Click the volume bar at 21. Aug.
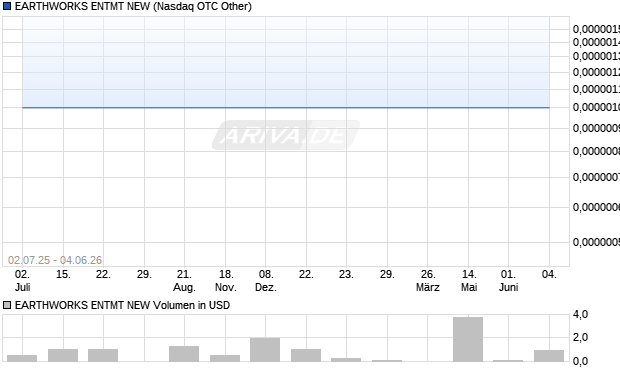620x371 pixels. [x=184, y=354]
